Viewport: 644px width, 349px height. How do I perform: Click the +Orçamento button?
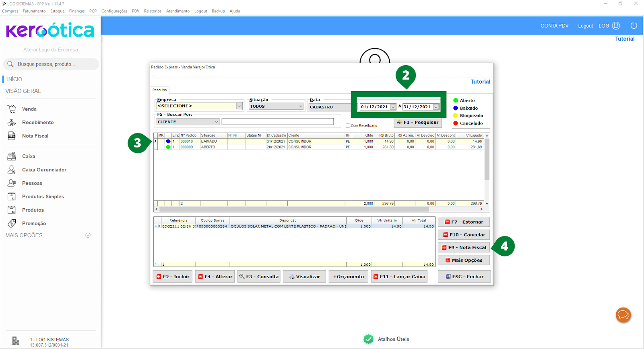[349, 277]
